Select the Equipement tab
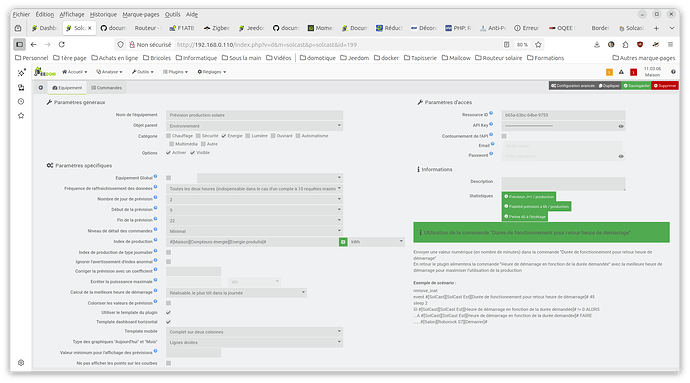690x383 pixels. (x=67, y=88)
